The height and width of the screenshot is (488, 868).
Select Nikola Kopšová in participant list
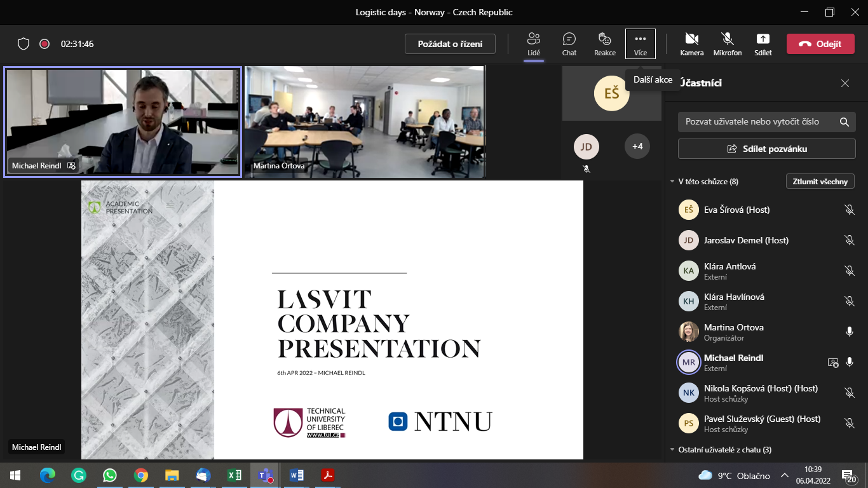point(767,393)
